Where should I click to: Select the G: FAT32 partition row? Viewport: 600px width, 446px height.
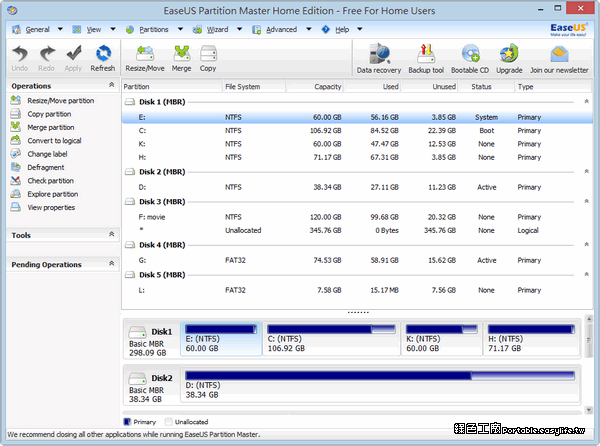pos(357,260)
